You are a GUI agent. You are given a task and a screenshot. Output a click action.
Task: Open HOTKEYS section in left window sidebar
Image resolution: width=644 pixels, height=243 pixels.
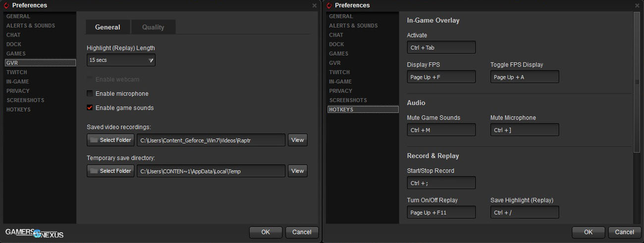click(x=18, y=110)
